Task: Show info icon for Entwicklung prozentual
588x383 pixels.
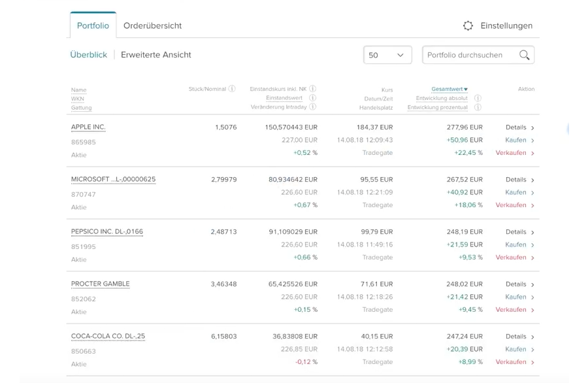Action: click(478, 107)
